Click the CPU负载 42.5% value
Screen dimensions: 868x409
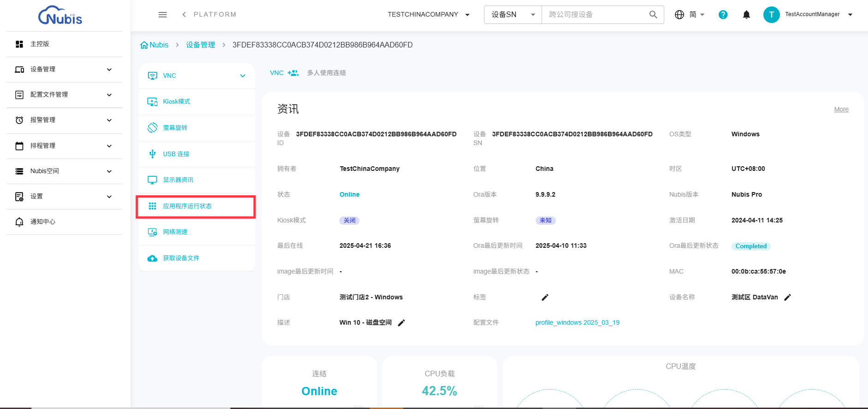pos(439,391)
